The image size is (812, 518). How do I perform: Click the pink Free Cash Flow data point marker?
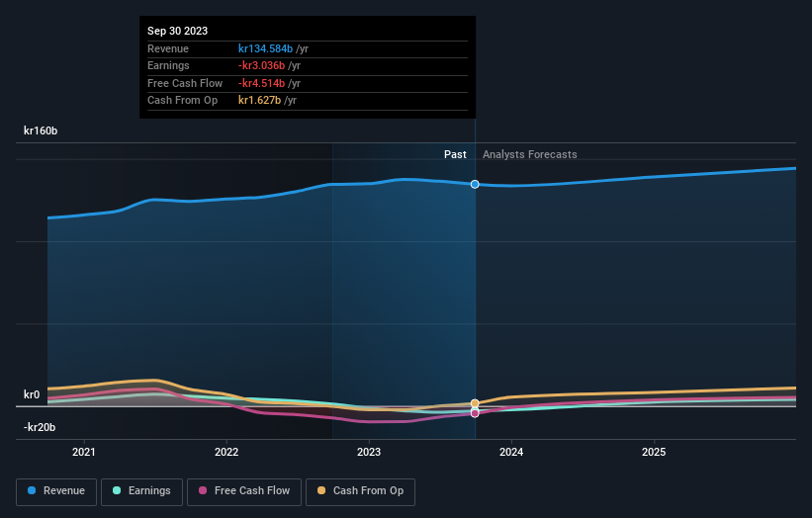click(475, 413)
